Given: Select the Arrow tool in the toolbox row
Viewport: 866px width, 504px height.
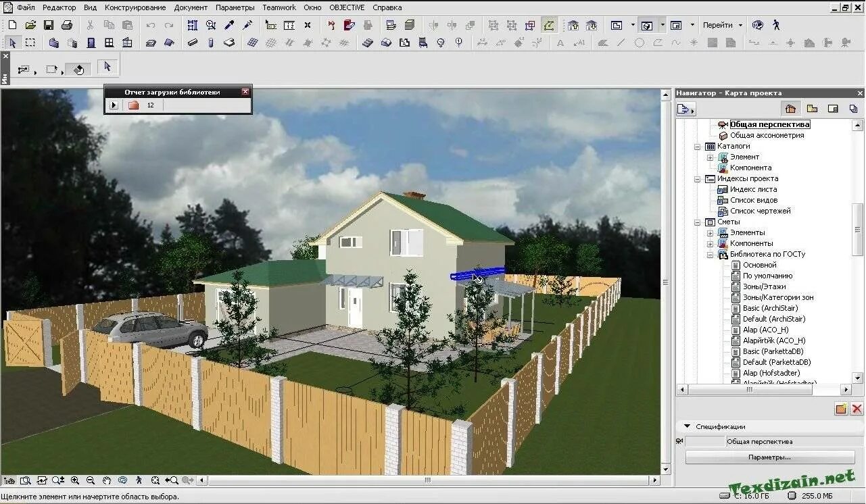Looking at the screenshot, I should pyautogui.click(x=12, y=43).
